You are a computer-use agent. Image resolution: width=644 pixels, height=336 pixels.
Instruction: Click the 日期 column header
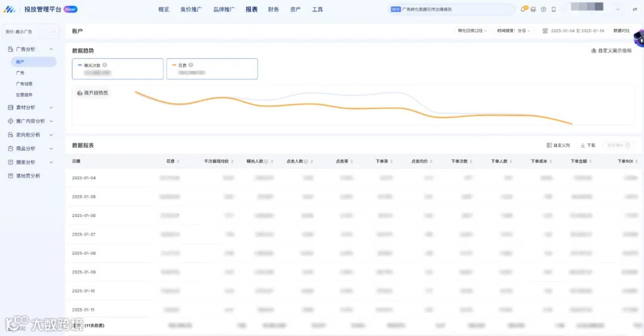click(76, 161)
